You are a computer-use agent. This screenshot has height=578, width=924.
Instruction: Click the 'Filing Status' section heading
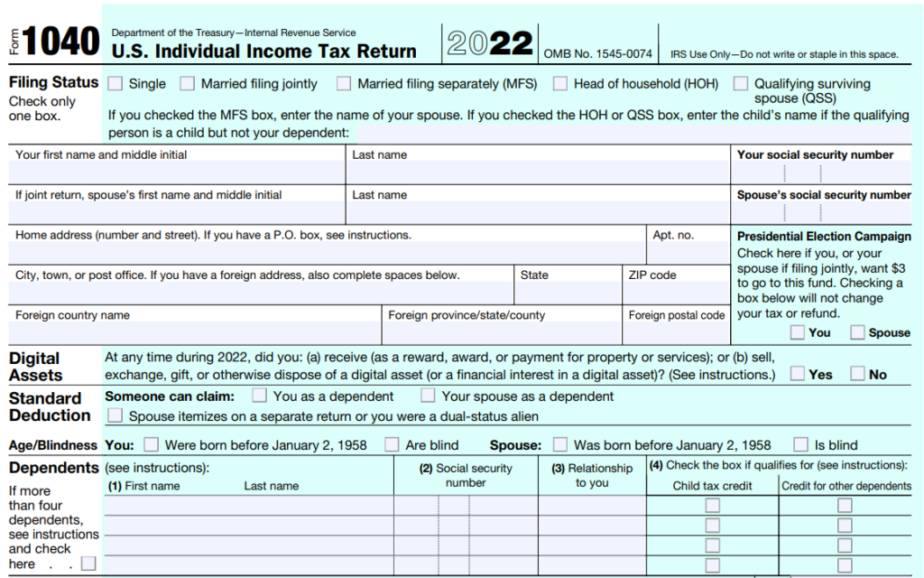point(53,82)
